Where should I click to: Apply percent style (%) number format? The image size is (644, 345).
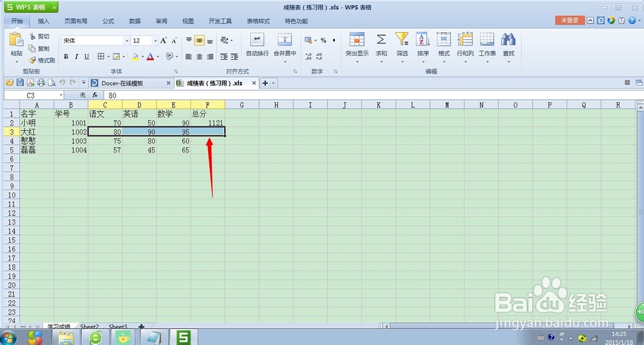(x=324, y=41)
